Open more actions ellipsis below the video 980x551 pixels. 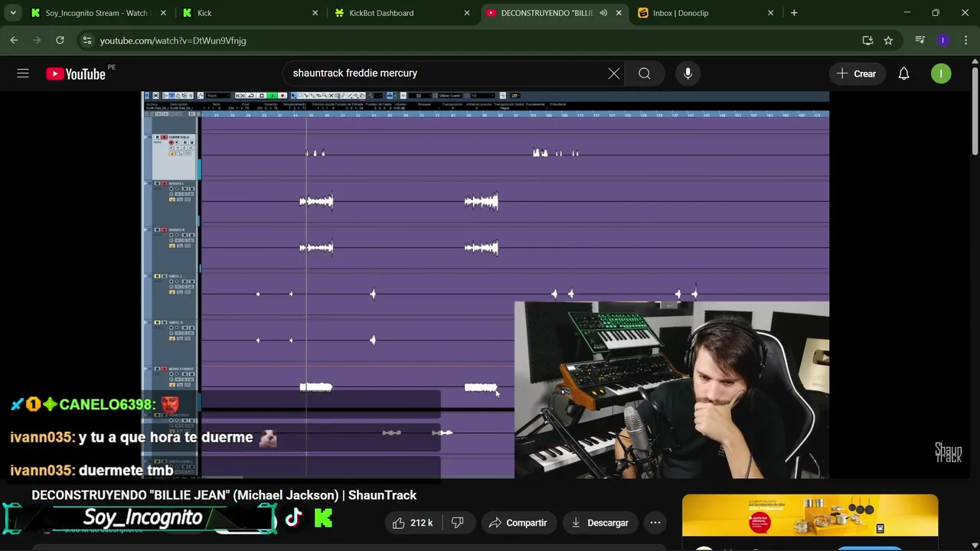pos(655,523)
